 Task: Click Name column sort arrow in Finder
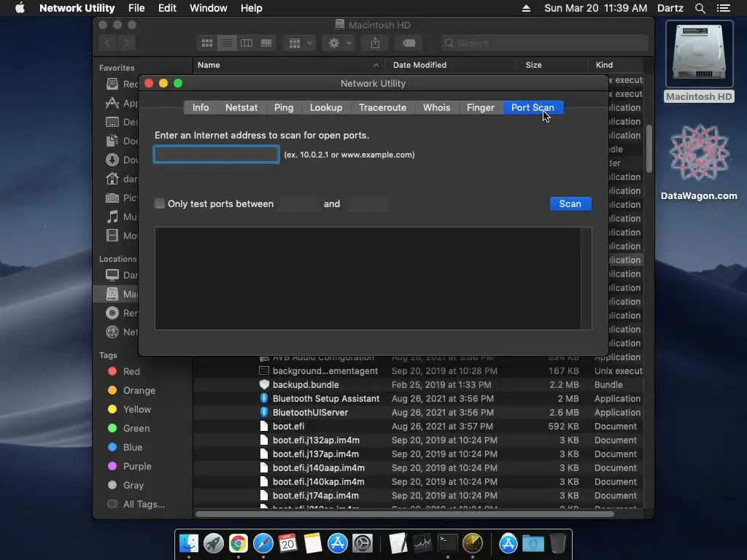[376, 65]
